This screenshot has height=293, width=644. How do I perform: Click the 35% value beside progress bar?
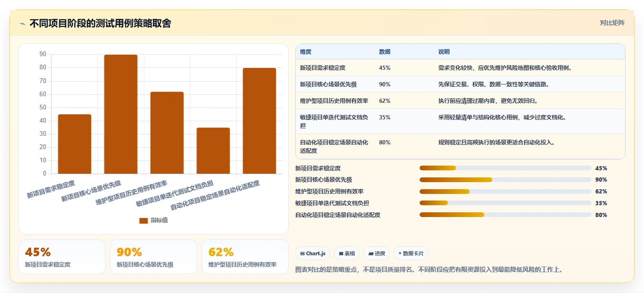(x=601, y=203)
